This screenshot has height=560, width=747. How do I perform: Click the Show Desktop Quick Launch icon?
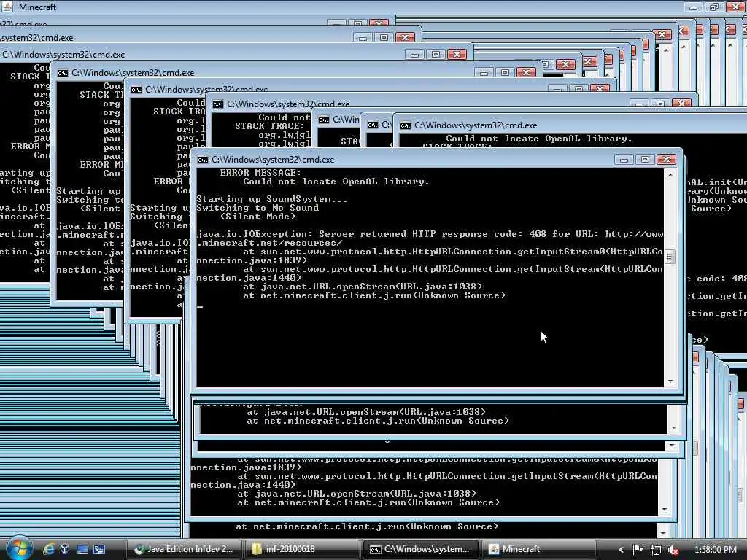pos(82,549)
